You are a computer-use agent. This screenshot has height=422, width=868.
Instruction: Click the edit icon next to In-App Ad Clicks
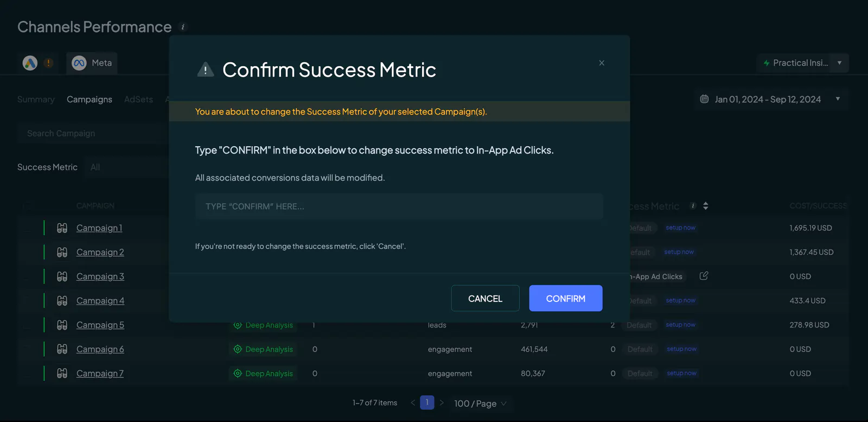click(x=704, y=276)
